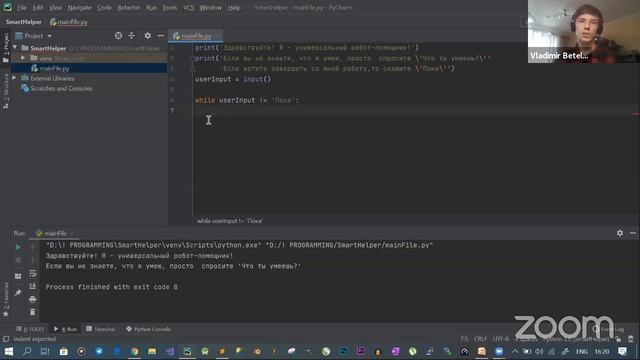
Task: Select mainFile tab in Run panel
Action: [x=55, y=233]
